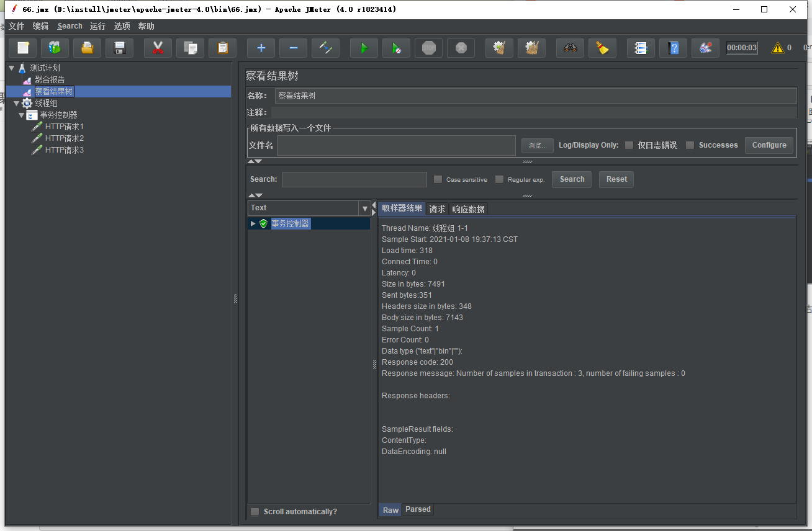Open the Templates toolbar icon
The image size is (812, 531).
coord(55,48)
